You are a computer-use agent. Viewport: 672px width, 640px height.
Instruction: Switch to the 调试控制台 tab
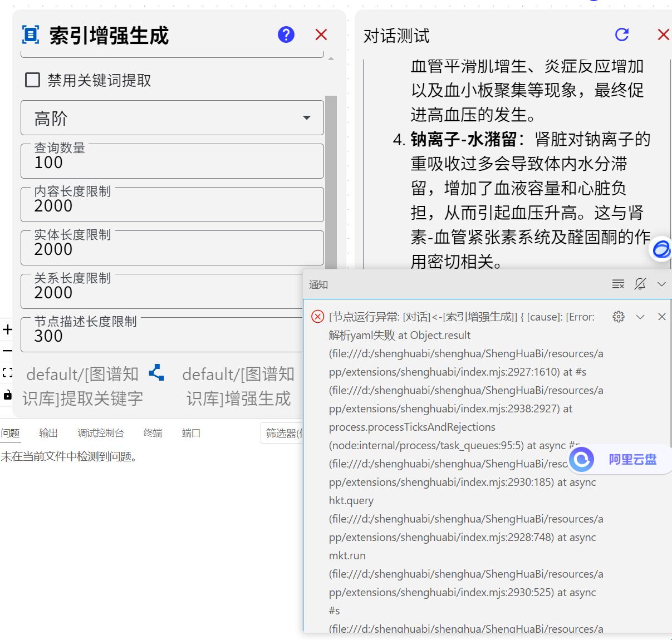pyautogui.click(x=101, y=433)
